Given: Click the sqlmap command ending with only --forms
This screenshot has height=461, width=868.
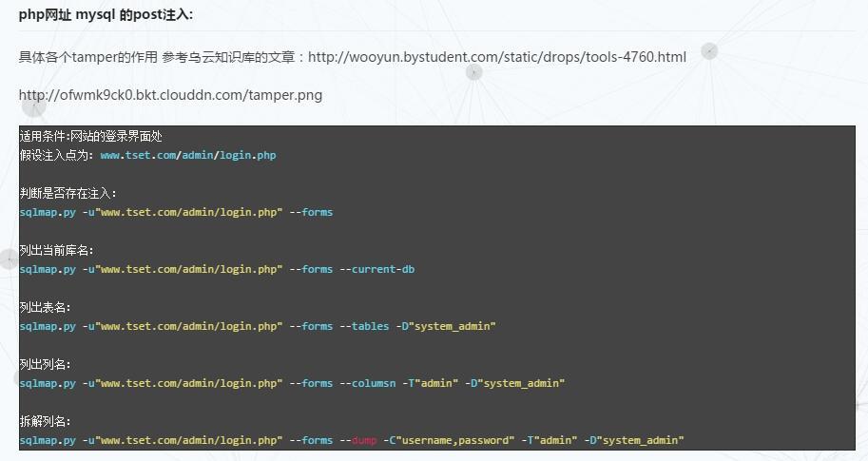Looking at the screenshot, I should tap(176, 213).
